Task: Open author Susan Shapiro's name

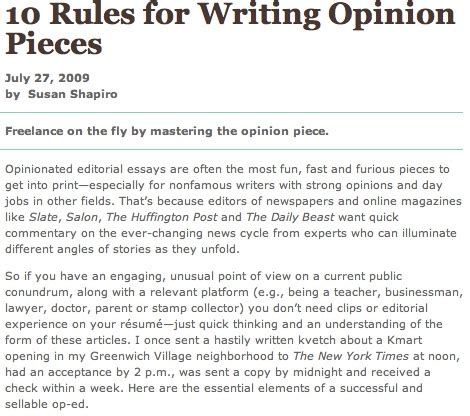Action: tap(73, 94)
